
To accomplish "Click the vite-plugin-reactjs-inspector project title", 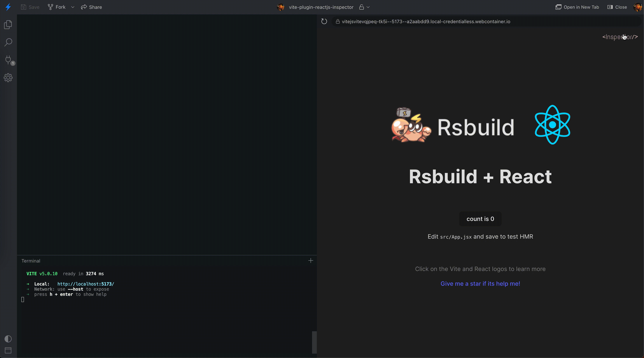I will point(321,7).
